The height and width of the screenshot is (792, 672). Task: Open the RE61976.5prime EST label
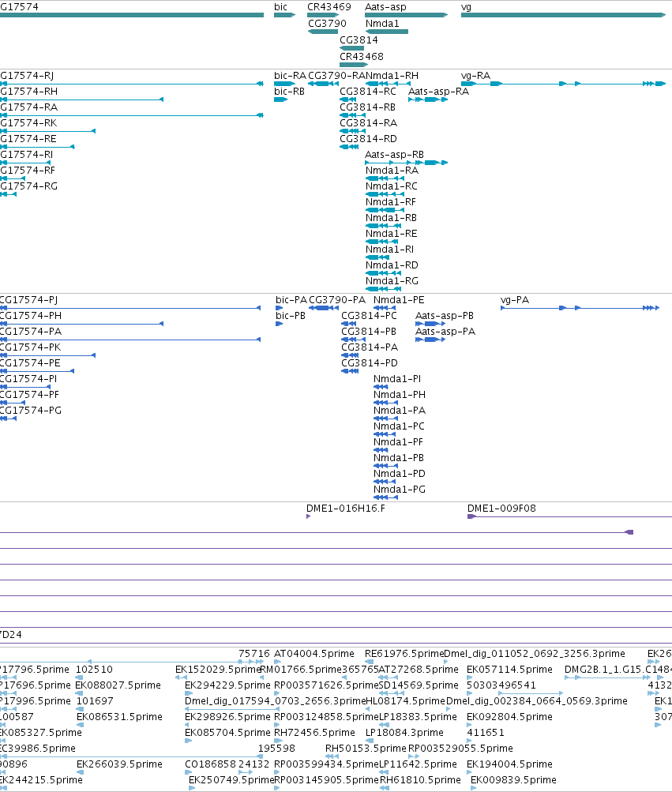coord(404,654)
